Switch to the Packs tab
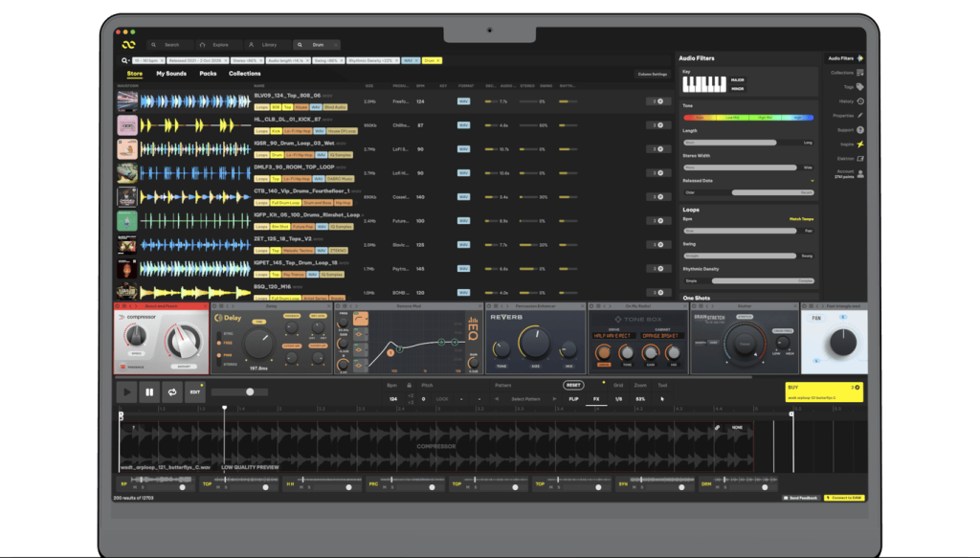Viewport: 980px width, 558px height. (208, 74)
